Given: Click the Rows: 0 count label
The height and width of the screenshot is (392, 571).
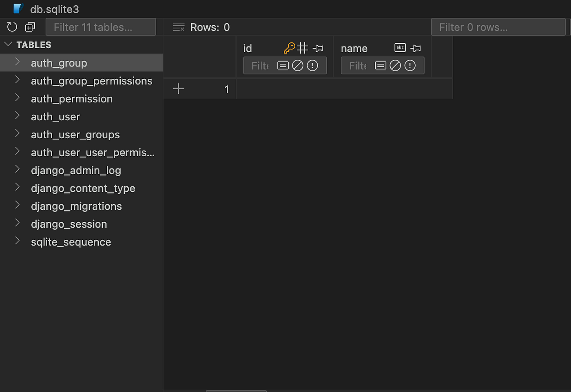Looking at the screenshot, I should (x=210, y=27).
